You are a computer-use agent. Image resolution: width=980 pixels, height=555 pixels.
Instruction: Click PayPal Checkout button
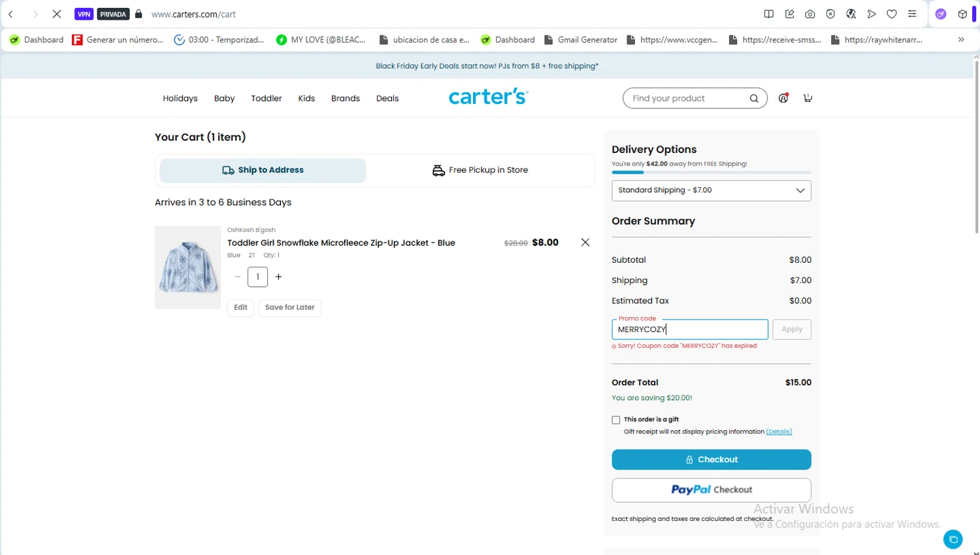point(711,490)
